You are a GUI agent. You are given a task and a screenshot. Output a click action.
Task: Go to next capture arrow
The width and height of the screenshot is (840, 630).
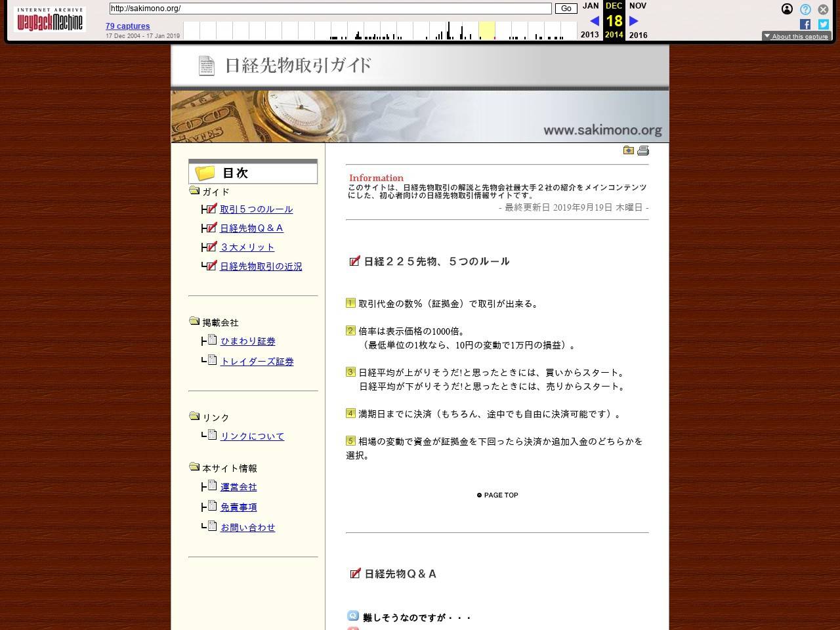633,21
